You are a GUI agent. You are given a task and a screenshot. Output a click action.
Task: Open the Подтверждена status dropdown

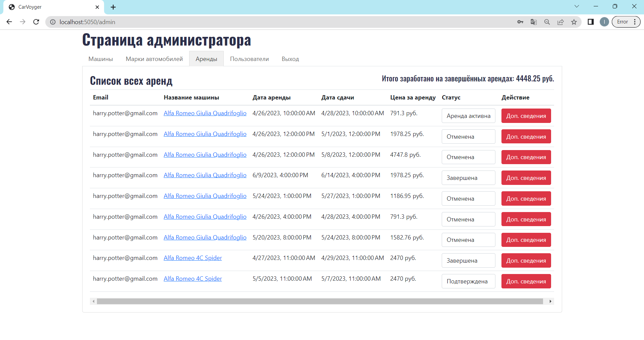pos(468,281)
